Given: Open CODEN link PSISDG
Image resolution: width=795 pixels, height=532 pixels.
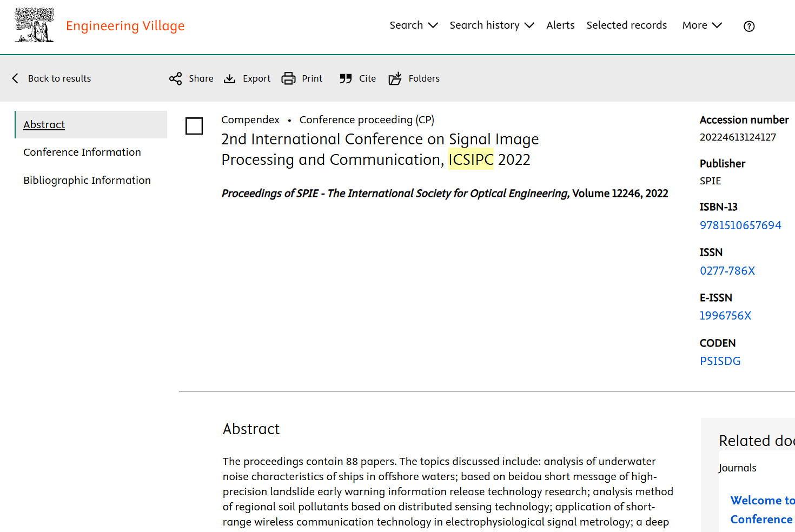Looking at the screenshot, I should point(720,361).
